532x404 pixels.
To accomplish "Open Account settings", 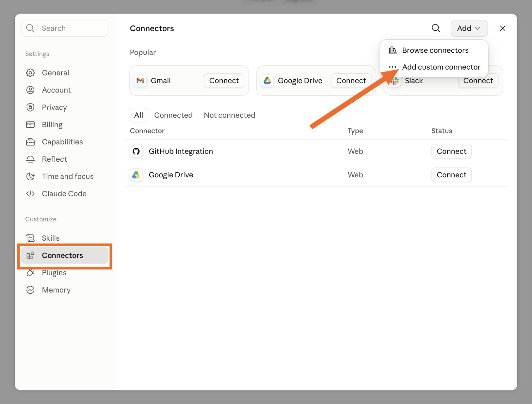I will coord(65,90).
